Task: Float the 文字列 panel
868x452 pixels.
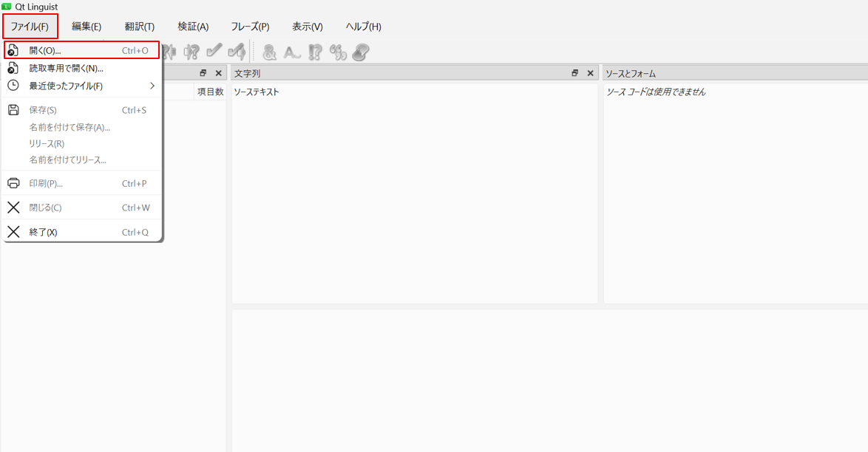Action: (x=574, y=73)
